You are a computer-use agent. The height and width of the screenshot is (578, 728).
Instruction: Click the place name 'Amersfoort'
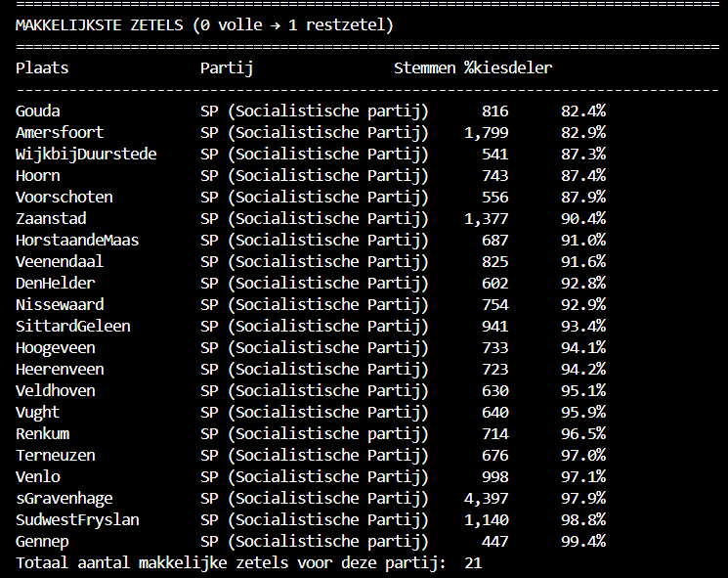60,133
